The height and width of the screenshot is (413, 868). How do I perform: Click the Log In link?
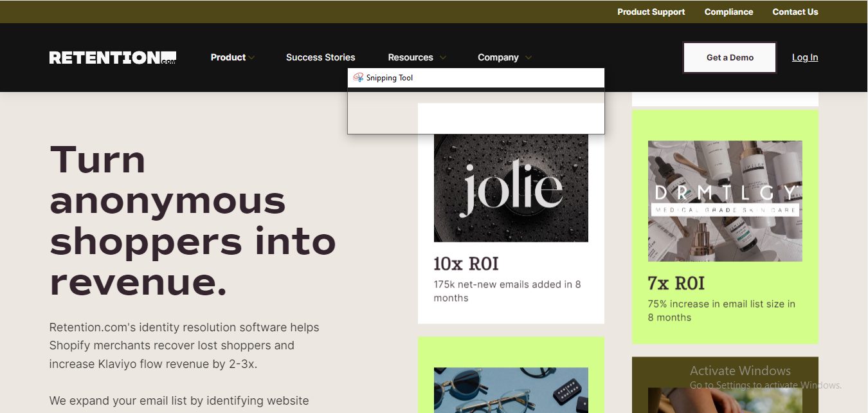(805, 57)
